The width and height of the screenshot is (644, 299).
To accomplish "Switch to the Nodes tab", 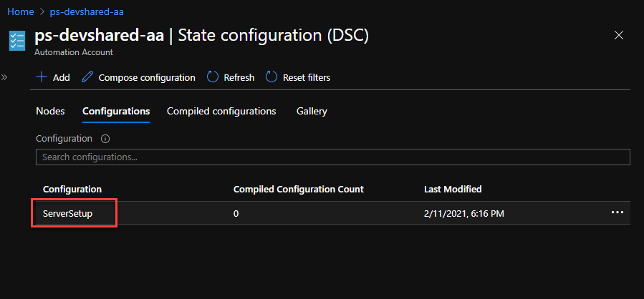I will (50, 111).
